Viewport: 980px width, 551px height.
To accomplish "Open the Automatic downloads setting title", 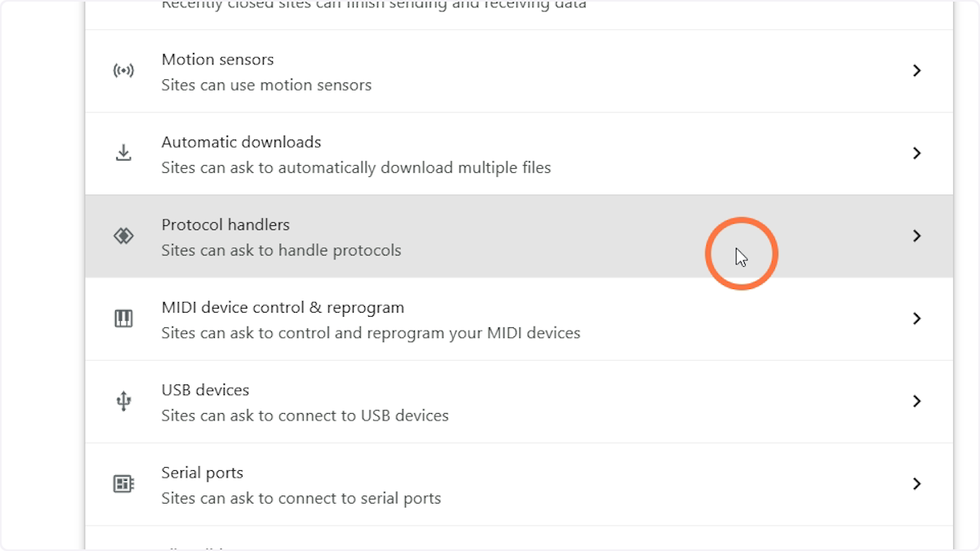I will point(241,142).
